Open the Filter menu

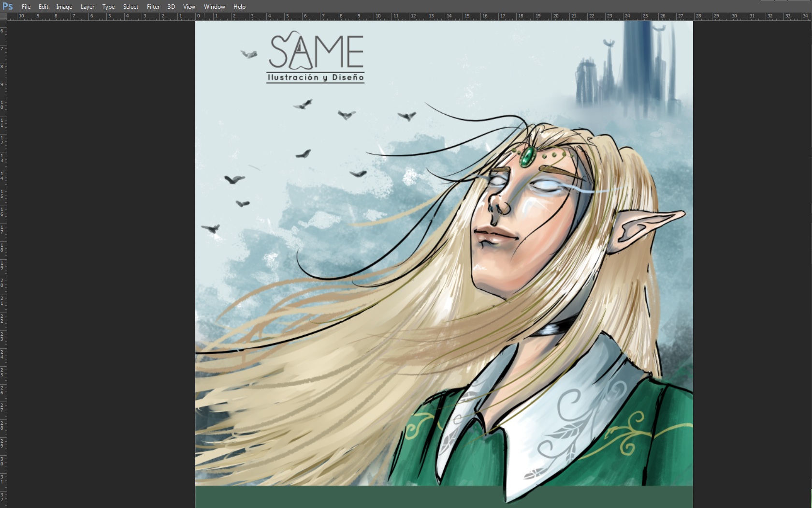(153, 7)
